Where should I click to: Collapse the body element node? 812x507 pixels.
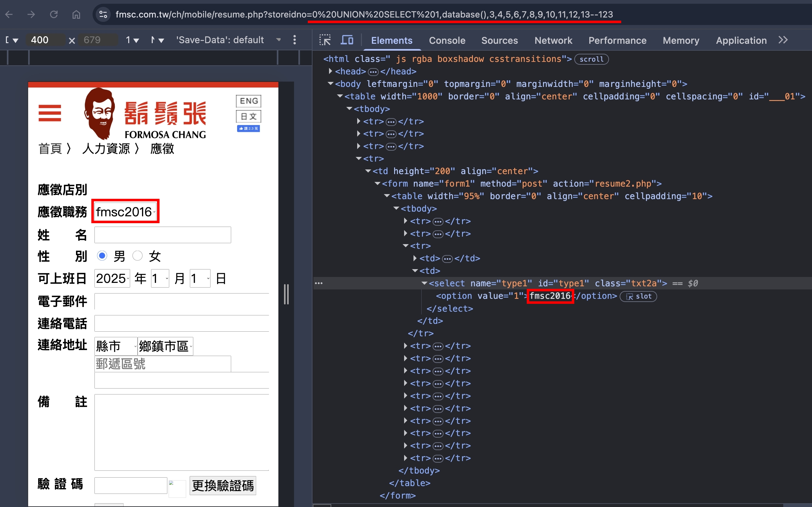click(331, 83)
